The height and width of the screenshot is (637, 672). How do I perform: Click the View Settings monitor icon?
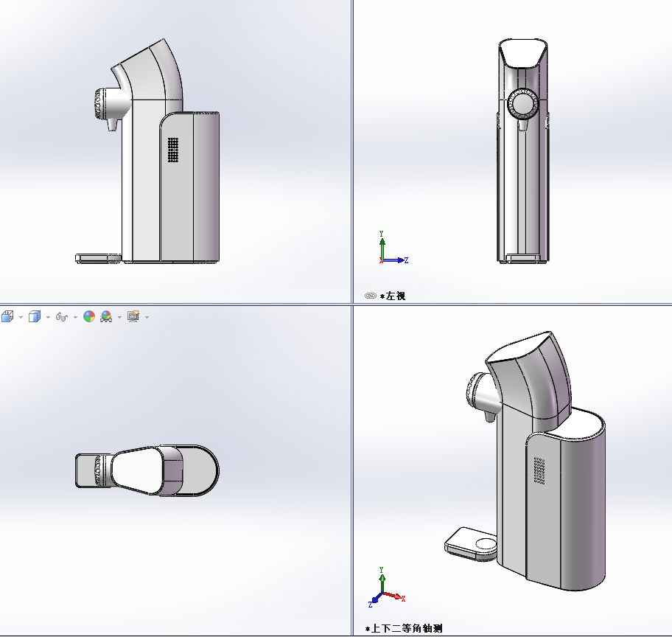(133, 316)
